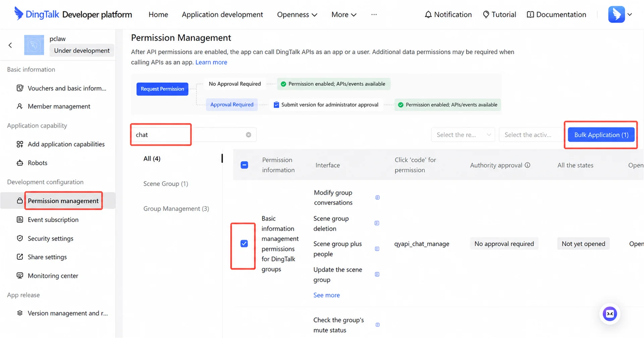
Task: Click the Add application capabilities icon
Action: [x=20, y=144]
